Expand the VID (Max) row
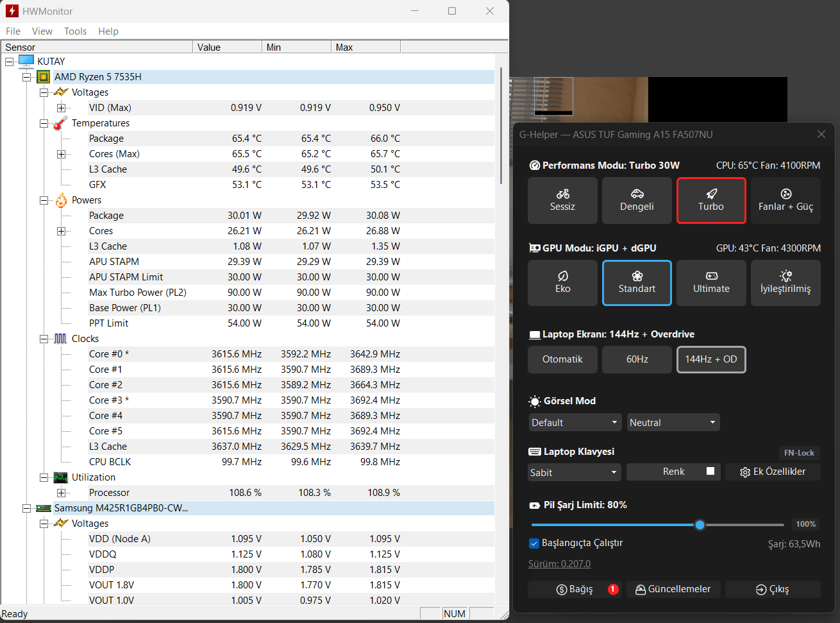Image resolution: width=840 pixels, height=623 pixels. click(61, 108)
